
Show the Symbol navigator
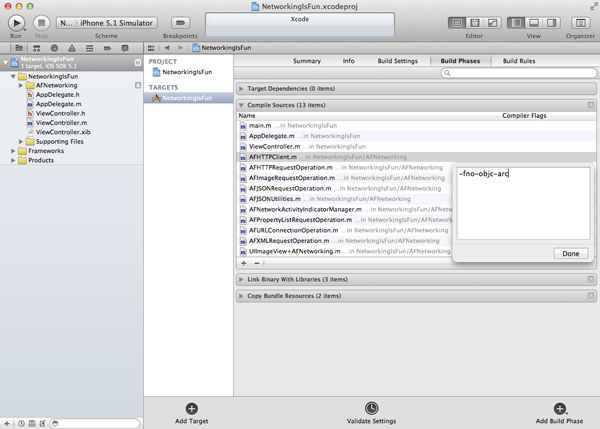(x=36, y=48)
